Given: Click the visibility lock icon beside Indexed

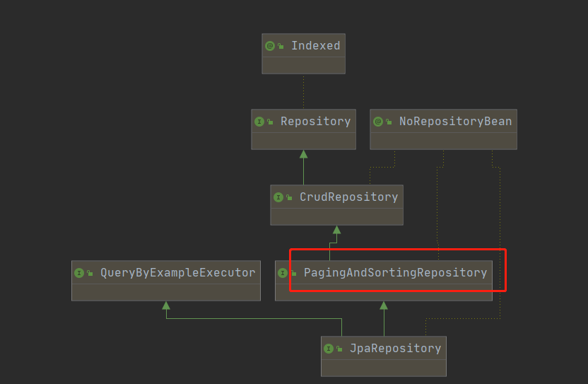Looking at the screenshot, I should [x=281, y=46].
